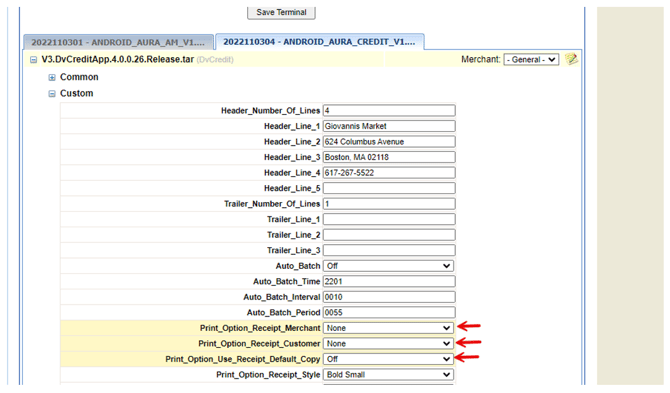Expand the Common section
Image resolution: width=670 pixels, height=393 pixels.
click(52, 77)
